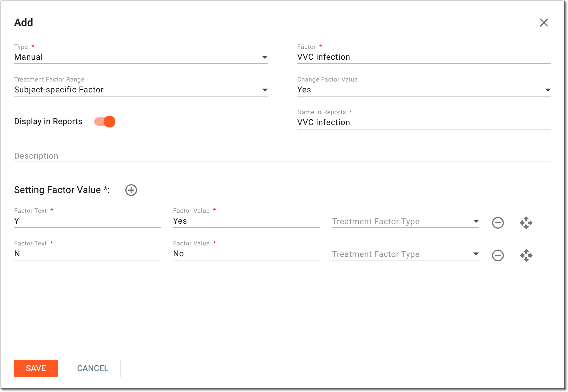Open the Type dropdown showing Manual
Screen dimensions: 568x392
click(141, 57)
